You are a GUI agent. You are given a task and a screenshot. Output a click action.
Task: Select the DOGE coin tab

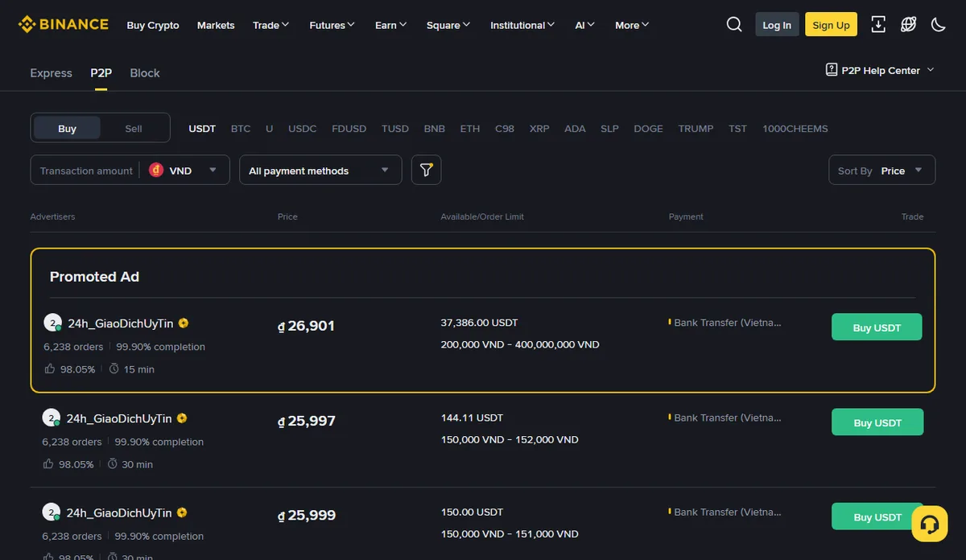pos(648,128)
